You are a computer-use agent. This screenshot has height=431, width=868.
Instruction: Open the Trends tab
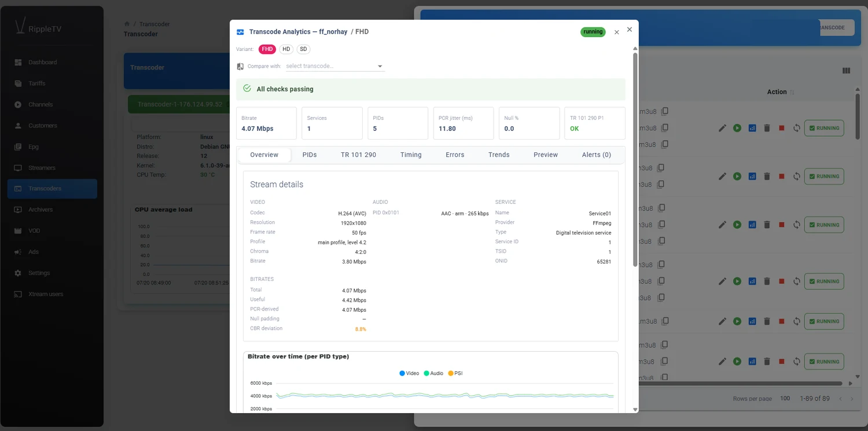[x=499, y=155]
